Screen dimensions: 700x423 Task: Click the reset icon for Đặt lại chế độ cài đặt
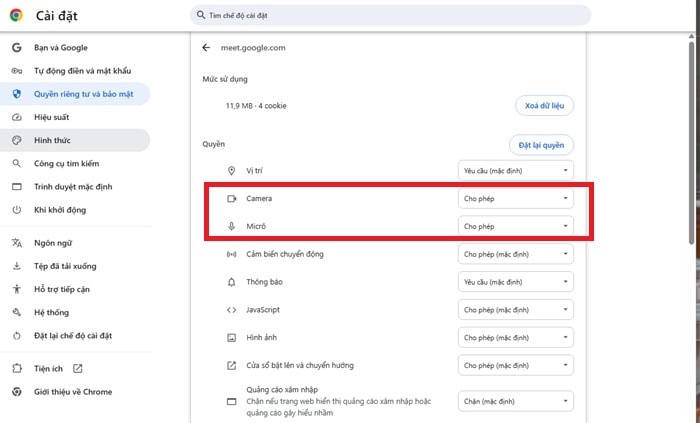17,336
